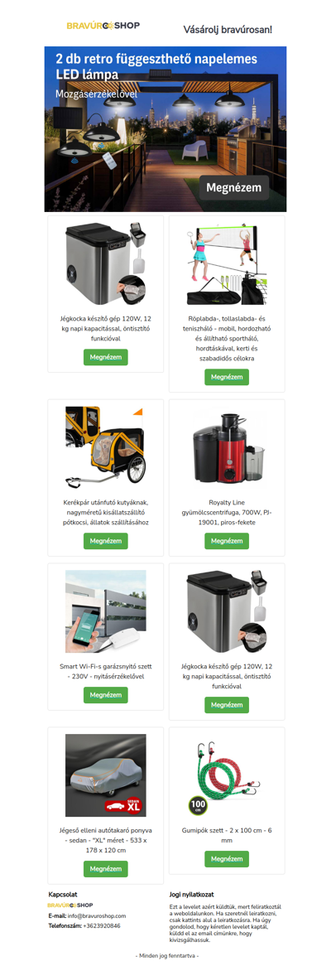Click Megnézem under Gumipók szett

[227, 859]
